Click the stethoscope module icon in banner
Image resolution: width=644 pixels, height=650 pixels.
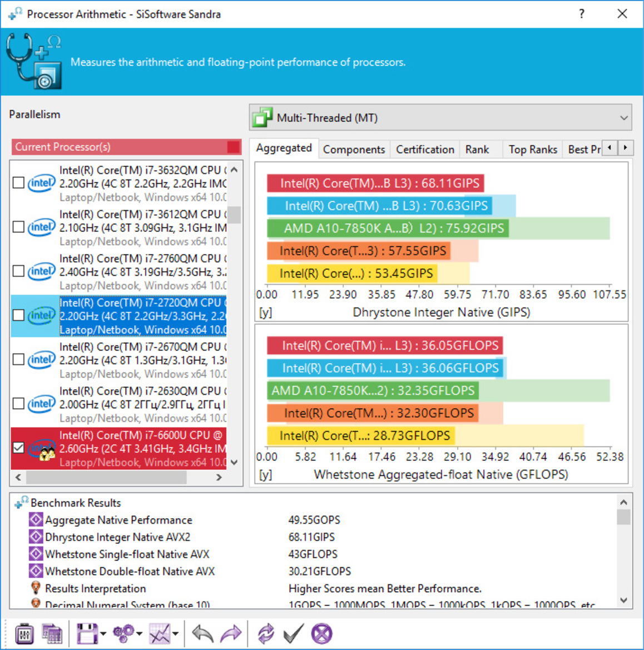[x=34, y=61]
